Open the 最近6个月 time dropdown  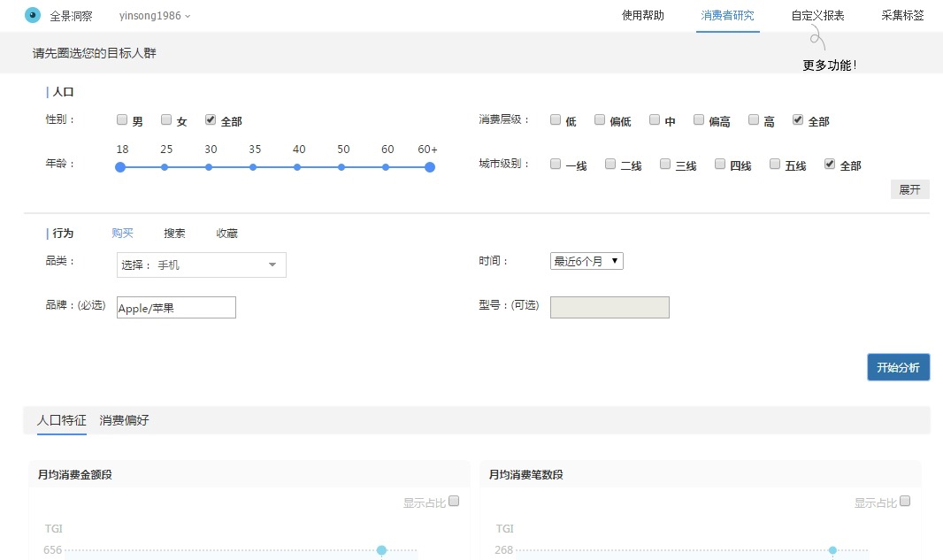(x=586, y=261)
